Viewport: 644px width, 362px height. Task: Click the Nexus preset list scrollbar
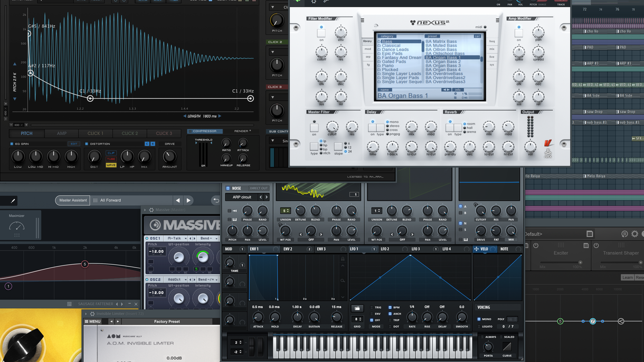point(481,60)
